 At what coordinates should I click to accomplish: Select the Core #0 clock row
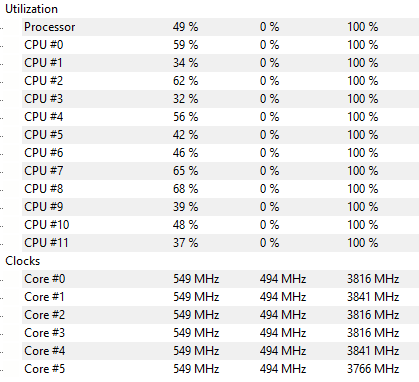click(x=220, y=279)
